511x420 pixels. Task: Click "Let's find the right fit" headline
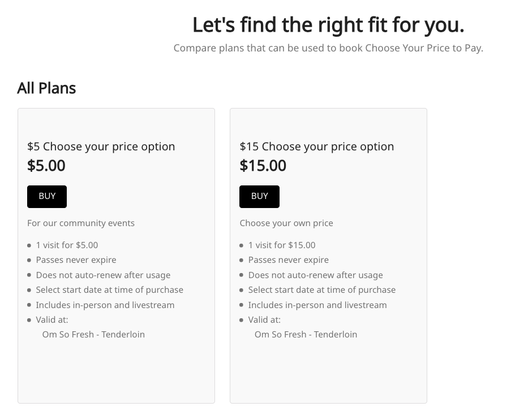[328, 25]
